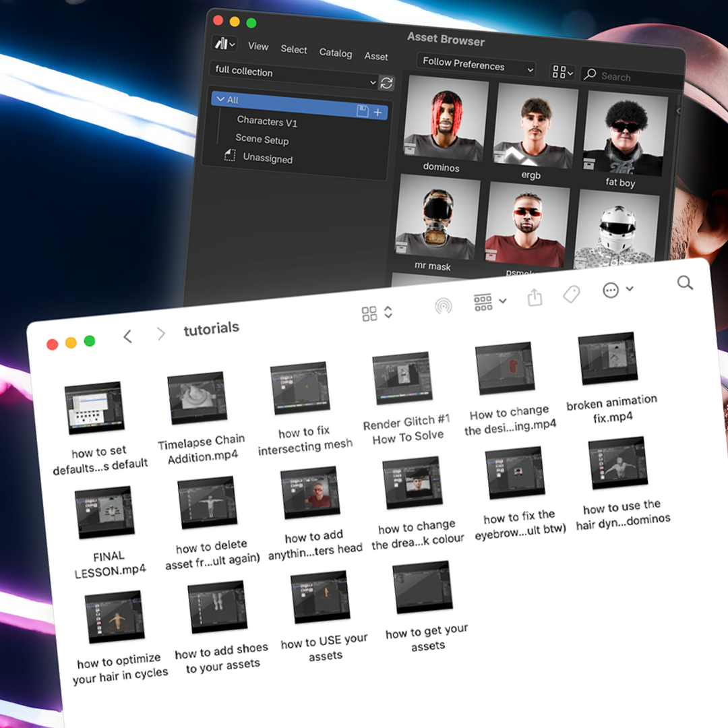The width and height of the screenshot is (728, 728).
Task: Select the Characters V1 catalog
Action: point(267,122)
